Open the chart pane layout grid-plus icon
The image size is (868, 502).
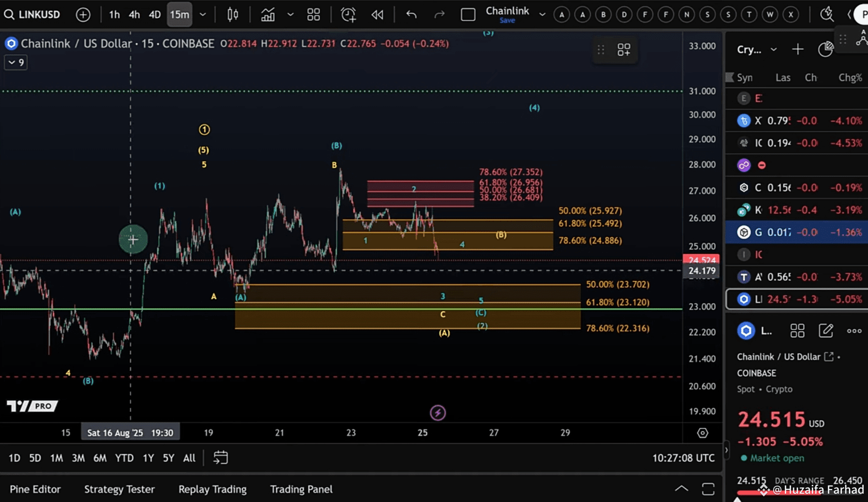point(624,50)
